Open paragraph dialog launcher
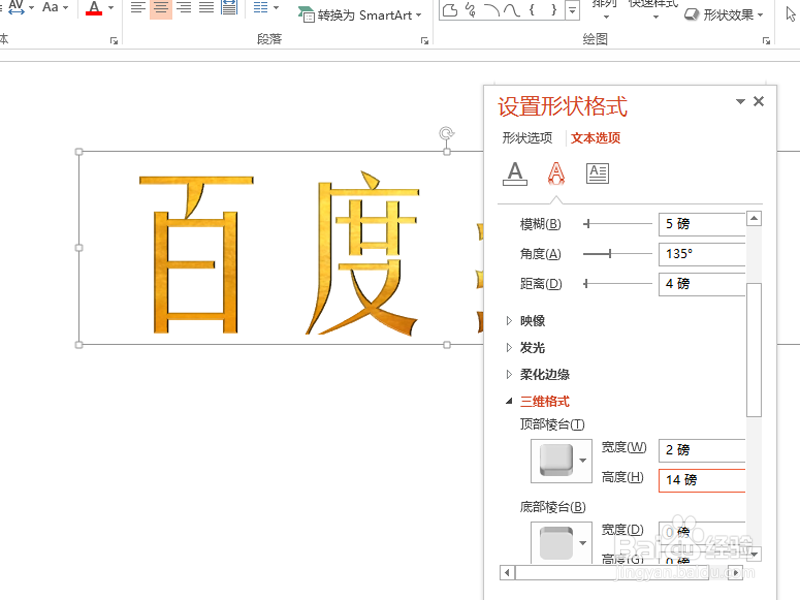800x600 pixels. click(x=424, y=40)
